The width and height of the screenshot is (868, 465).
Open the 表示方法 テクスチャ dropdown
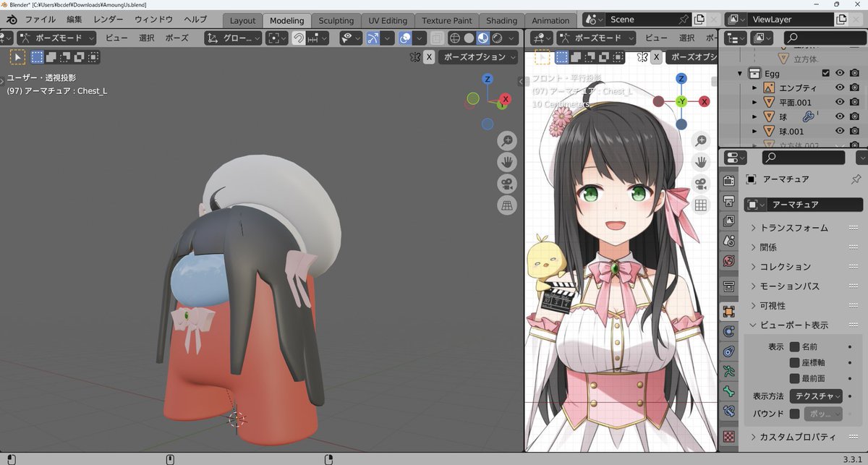pyautogui.click(x=816, y=396)
